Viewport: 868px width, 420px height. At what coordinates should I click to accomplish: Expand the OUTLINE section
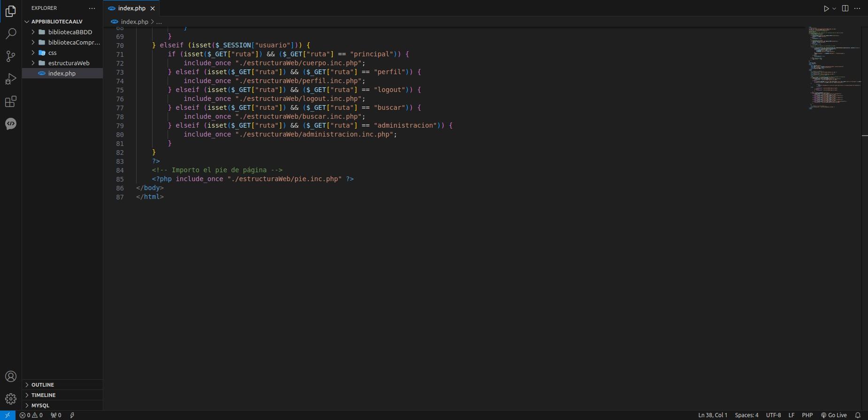(62, 385)
